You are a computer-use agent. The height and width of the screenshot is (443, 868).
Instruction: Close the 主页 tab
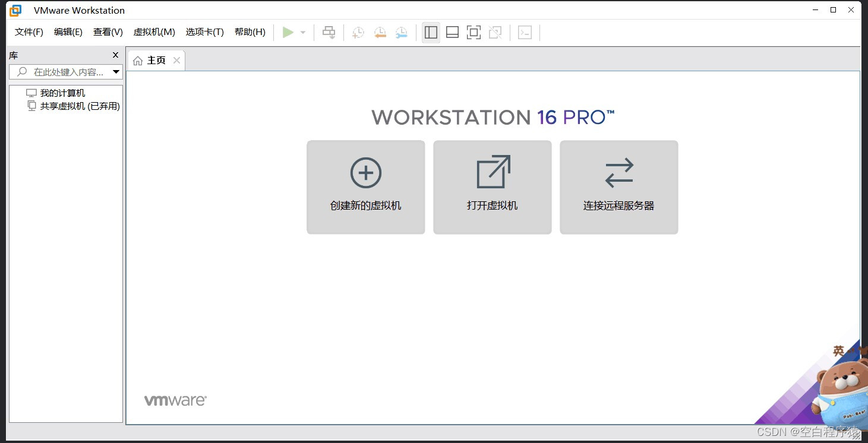pyautogui.click(x=176, y=60)
